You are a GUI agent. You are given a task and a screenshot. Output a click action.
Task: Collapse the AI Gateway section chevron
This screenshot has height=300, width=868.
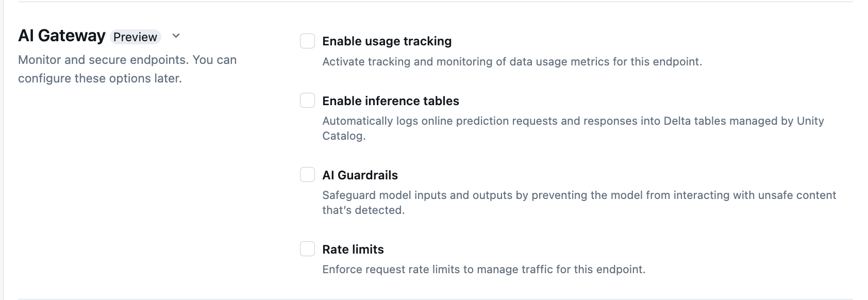[x=176, y=36]
